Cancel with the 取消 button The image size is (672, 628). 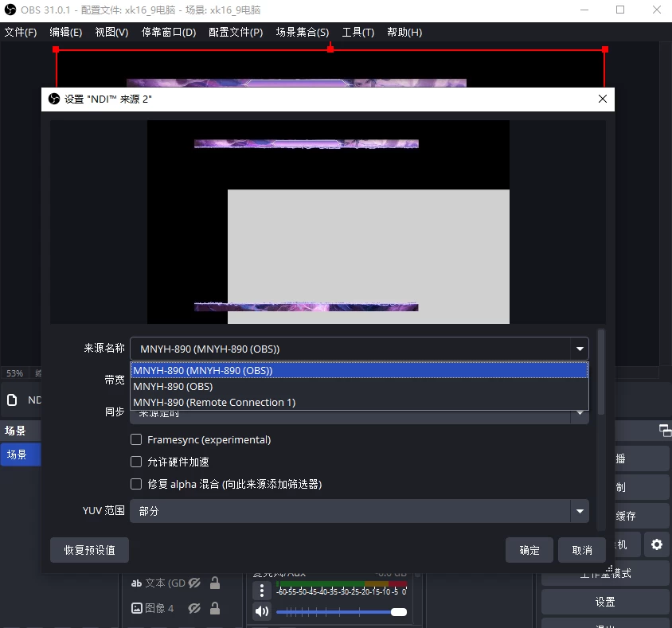[581, 550]
